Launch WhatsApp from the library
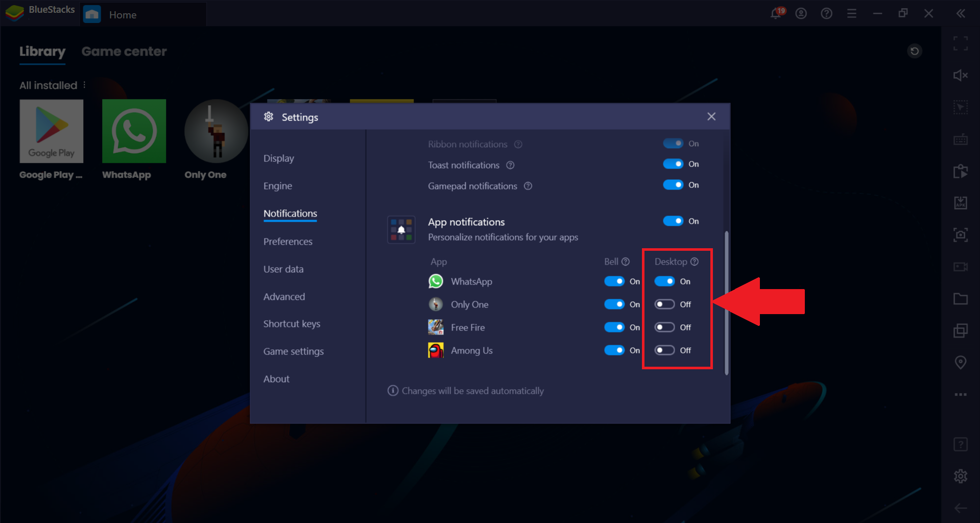Image resolution: width=980 pixels, height=523 pixels. coord(134,131)
